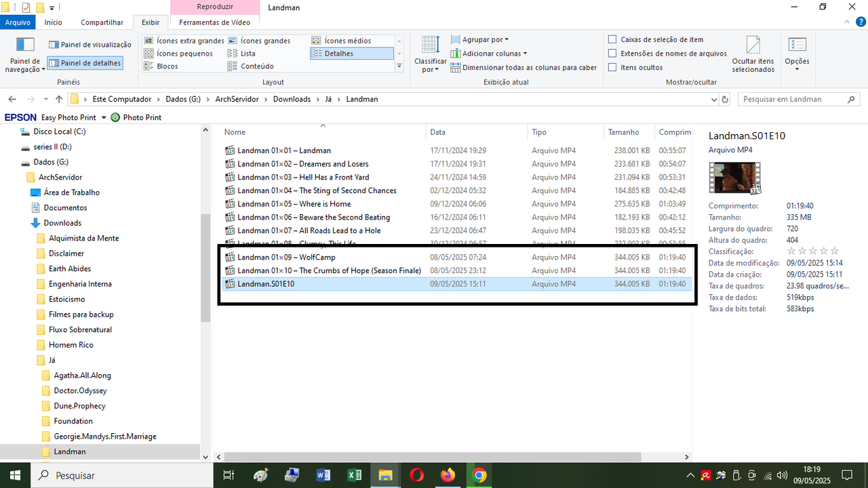Click the video thumbnail in details pane
Viewport: 868px width, 488px height.
click(734, 178)
